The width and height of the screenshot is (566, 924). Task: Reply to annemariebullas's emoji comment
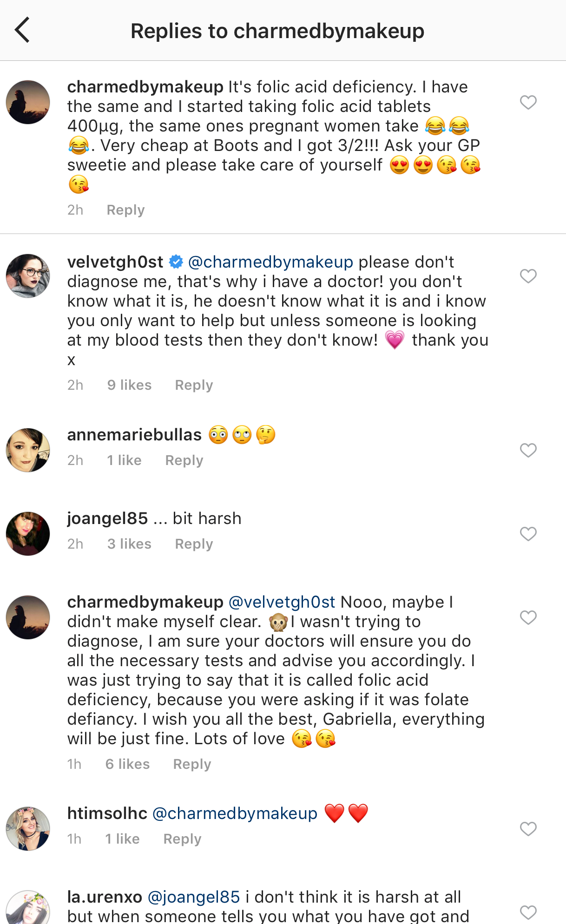tap(184, 460)
